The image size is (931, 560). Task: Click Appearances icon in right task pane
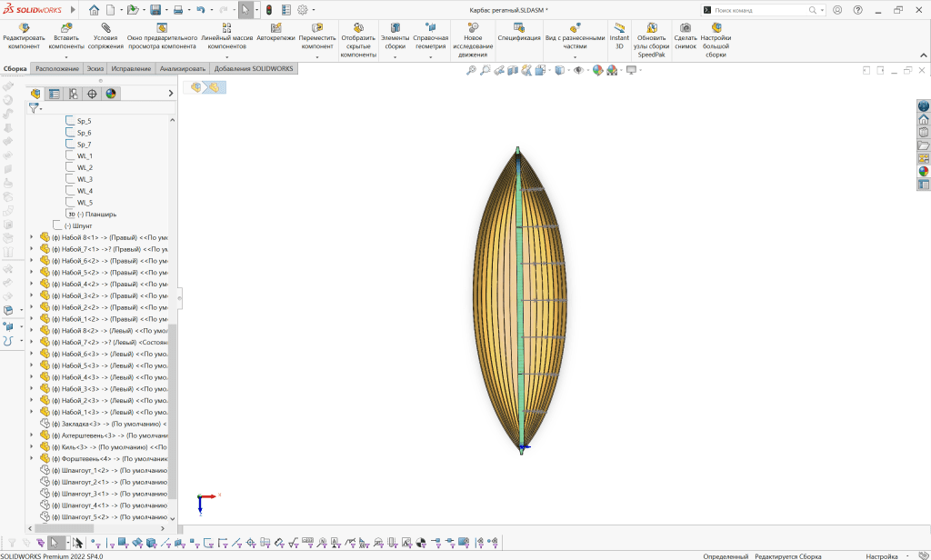(x=924, y=171)
